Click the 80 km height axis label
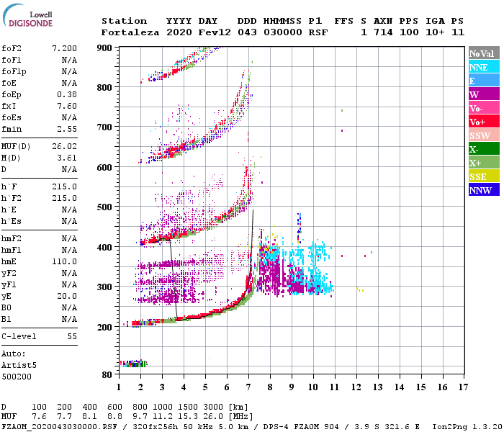 pyautogui.click(x=107, y=375)
